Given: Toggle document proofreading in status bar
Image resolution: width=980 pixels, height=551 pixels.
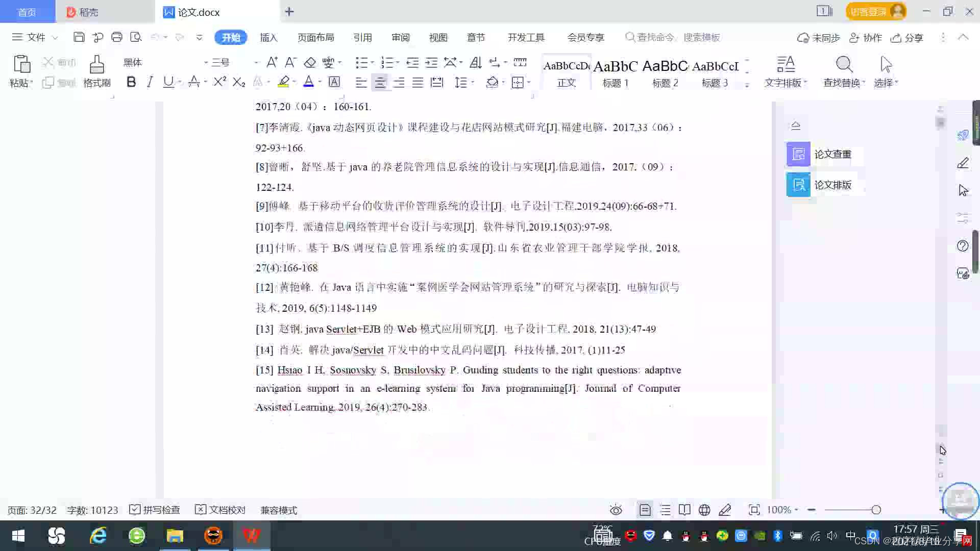Looking at the screenshot, I should (220, 510).
